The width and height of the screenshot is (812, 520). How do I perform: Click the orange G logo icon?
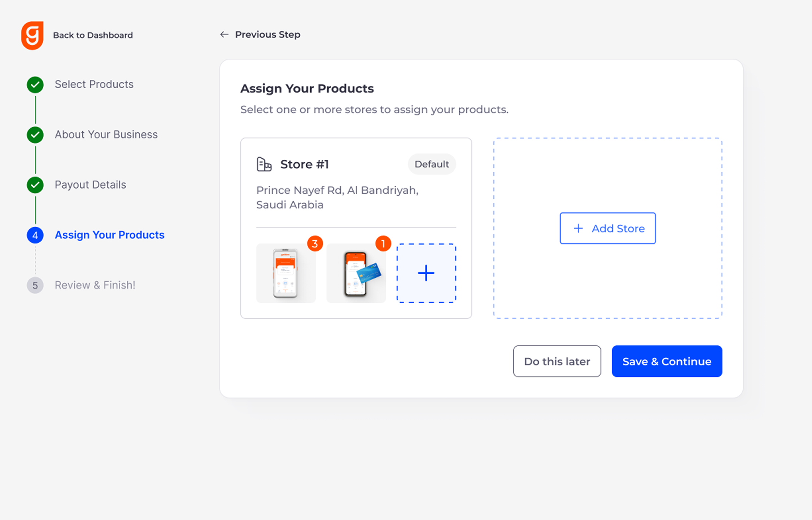[x=32, y=35]
